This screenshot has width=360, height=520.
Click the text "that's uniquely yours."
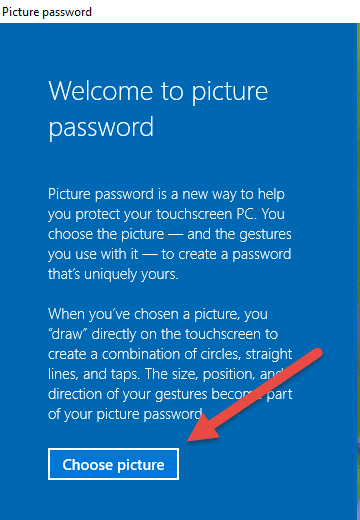[113, 274]
